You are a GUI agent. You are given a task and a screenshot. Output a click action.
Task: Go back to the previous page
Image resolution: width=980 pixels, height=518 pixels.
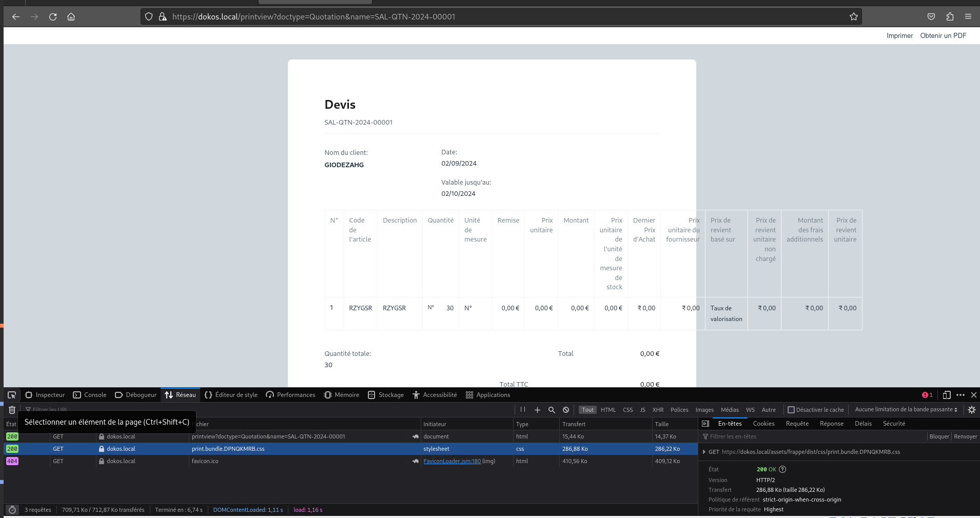coord(16,16)
